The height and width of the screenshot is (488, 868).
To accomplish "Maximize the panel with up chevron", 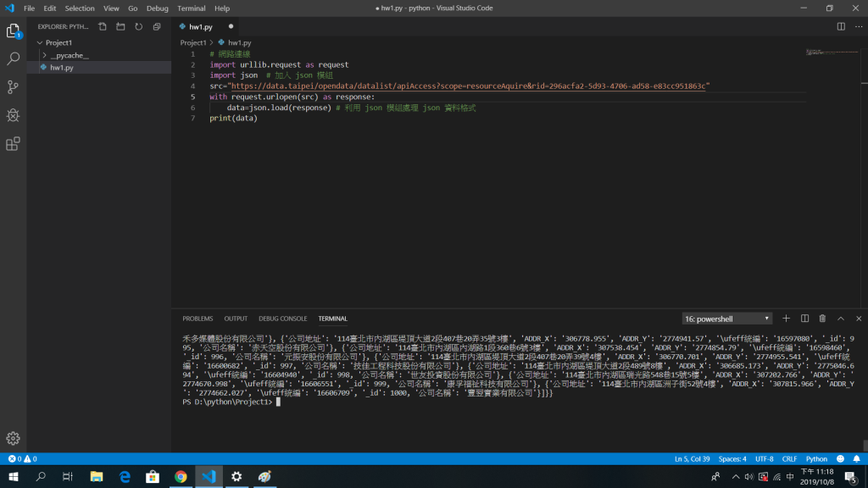I will click(x=841, y=319).
